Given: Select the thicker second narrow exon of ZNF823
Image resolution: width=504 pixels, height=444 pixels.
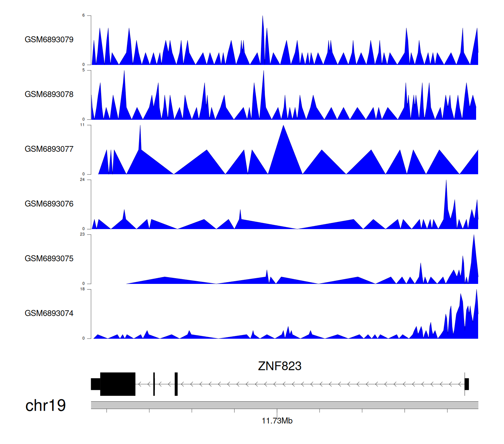Looking at the screenshot, I should 176,384.
